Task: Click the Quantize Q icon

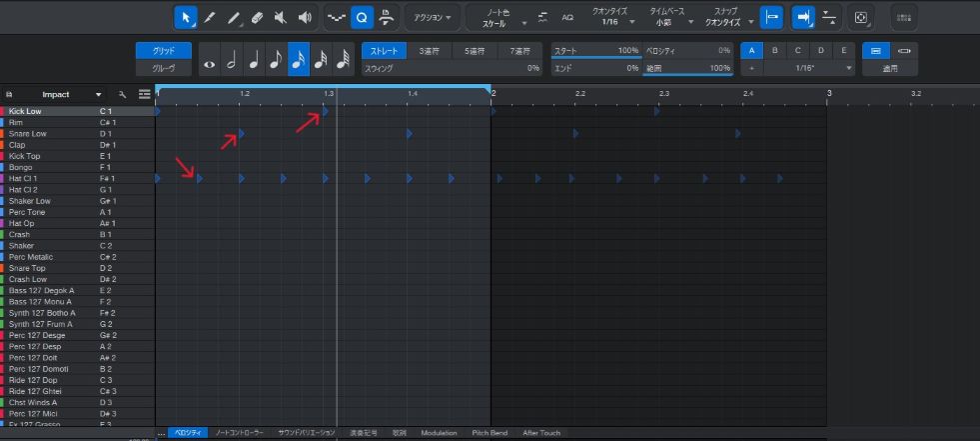Action: tap(362, 17)
